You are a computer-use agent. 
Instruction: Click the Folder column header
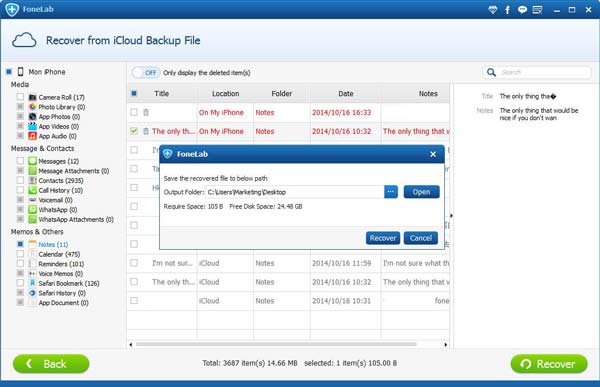[282, 93]
